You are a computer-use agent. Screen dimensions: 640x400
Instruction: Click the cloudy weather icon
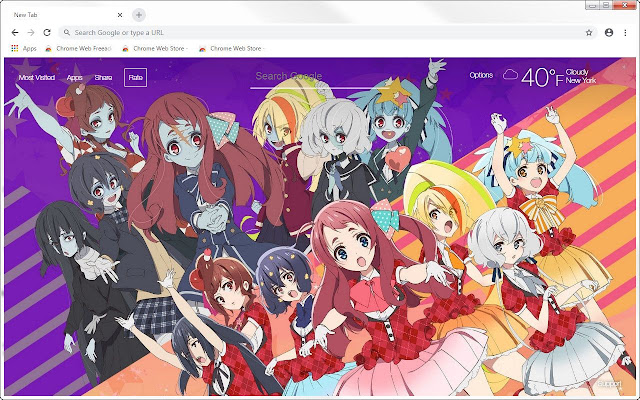510,75
